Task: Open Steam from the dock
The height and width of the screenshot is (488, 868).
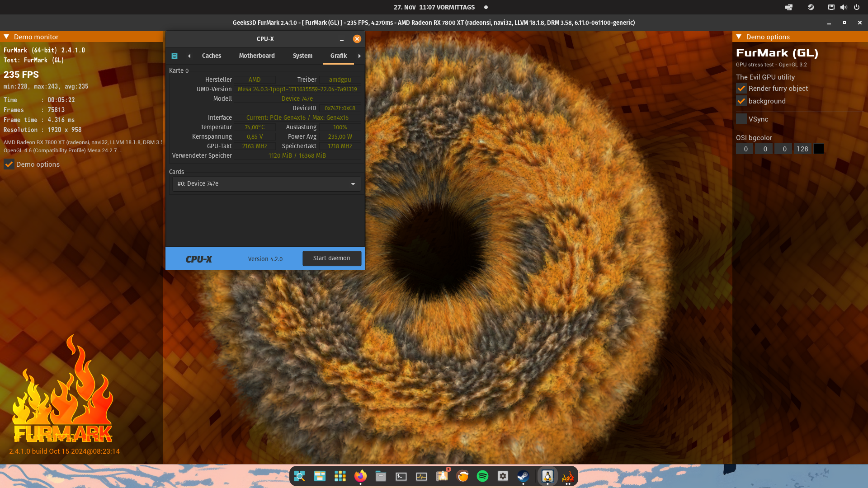Action: click(x=523, y=476)
